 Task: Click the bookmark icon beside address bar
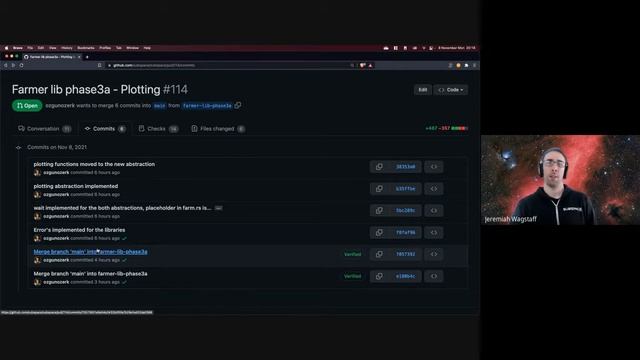(x=100, y=65)
